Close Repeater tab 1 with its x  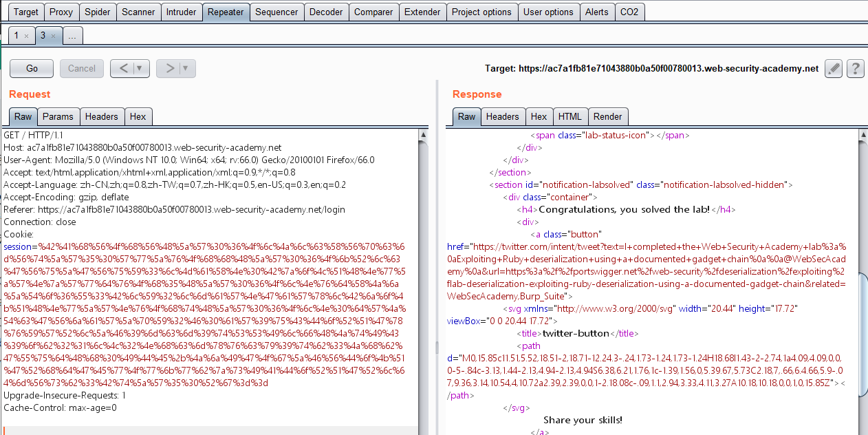pyautogui.click(x=26, y=36)
